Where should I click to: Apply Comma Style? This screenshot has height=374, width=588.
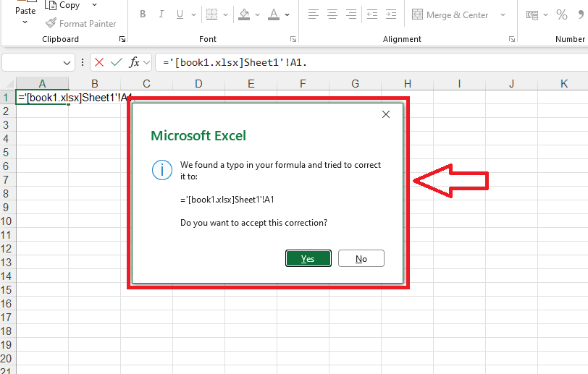pos(581,14)
